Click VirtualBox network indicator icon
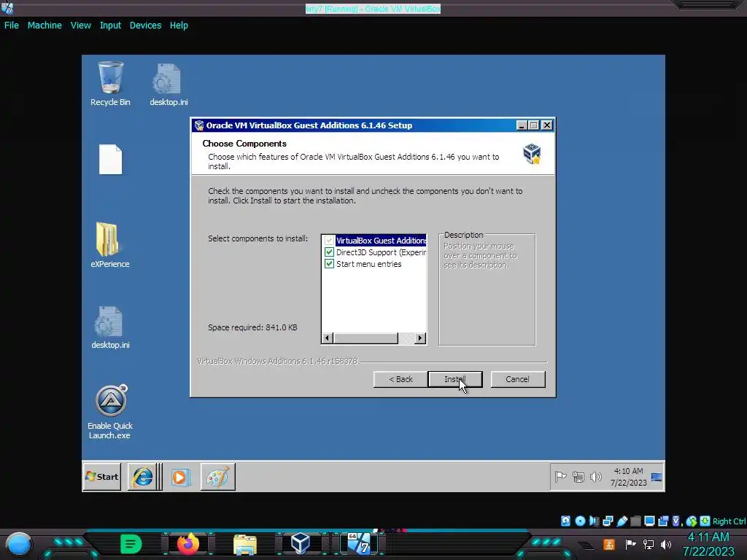The image size is (747, 560). [608, 521]
